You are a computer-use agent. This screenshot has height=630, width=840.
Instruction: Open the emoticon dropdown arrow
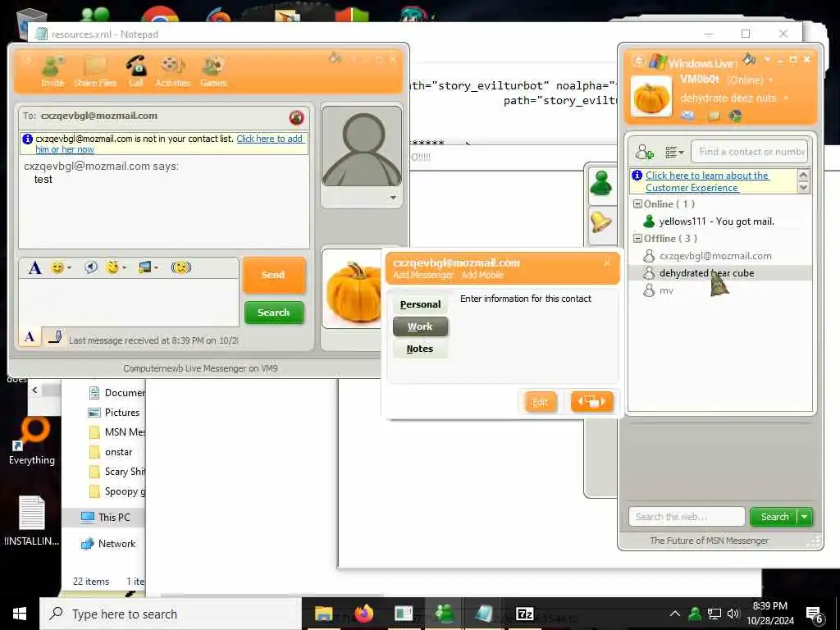pos(70,267)
